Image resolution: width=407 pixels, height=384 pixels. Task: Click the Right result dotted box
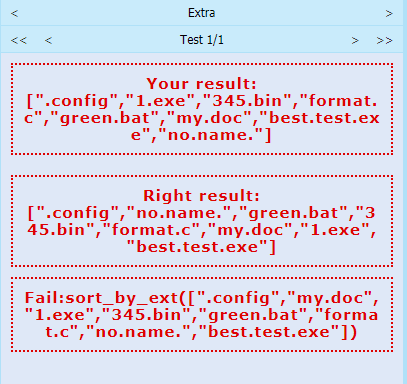tap(202, 221)
